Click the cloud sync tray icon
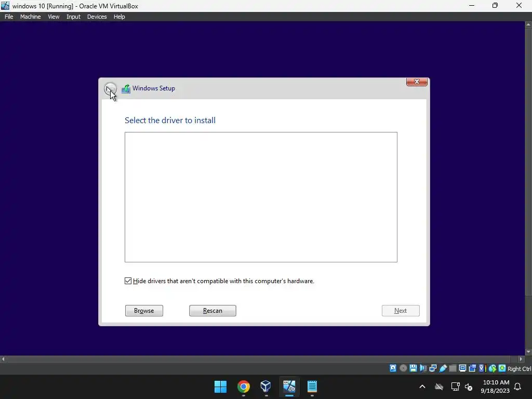This screenshot has width=532, height=399. coord(439,387)
